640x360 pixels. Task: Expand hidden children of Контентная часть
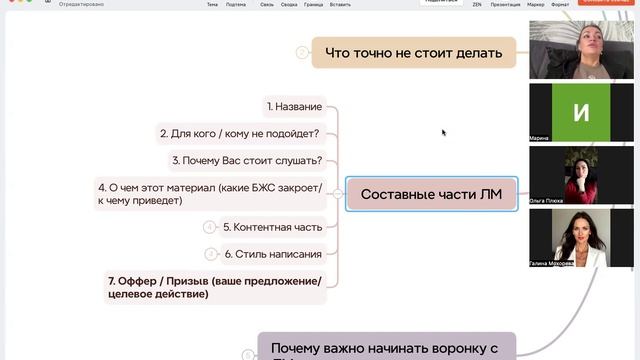pyautogui.click(x=209, y=227)
